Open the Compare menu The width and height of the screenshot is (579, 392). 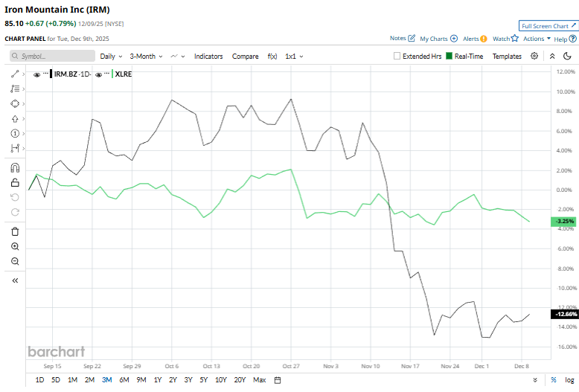pyautogui.click(x=245, y=57)
